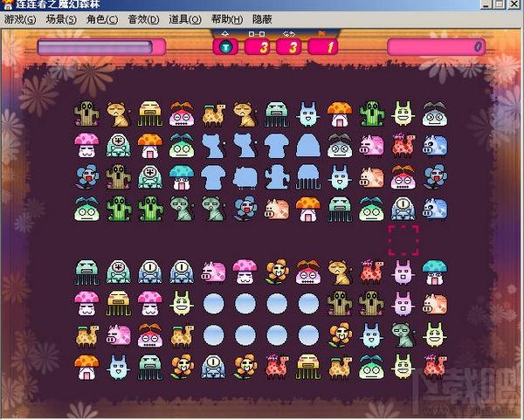Select the orange mushroom tile in top row
Screen dimensions: 524x420
point(340,114)
